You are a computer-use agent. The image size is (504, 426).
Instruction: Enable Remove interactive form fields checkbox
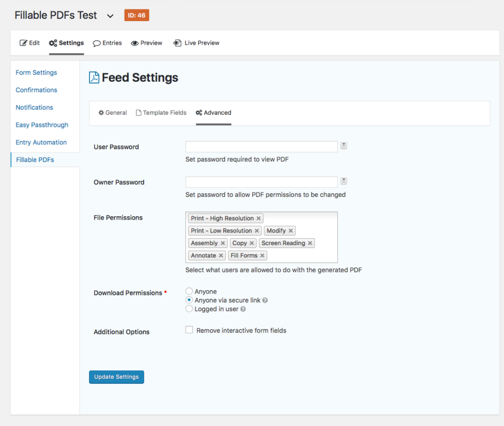tap(189, 330)
